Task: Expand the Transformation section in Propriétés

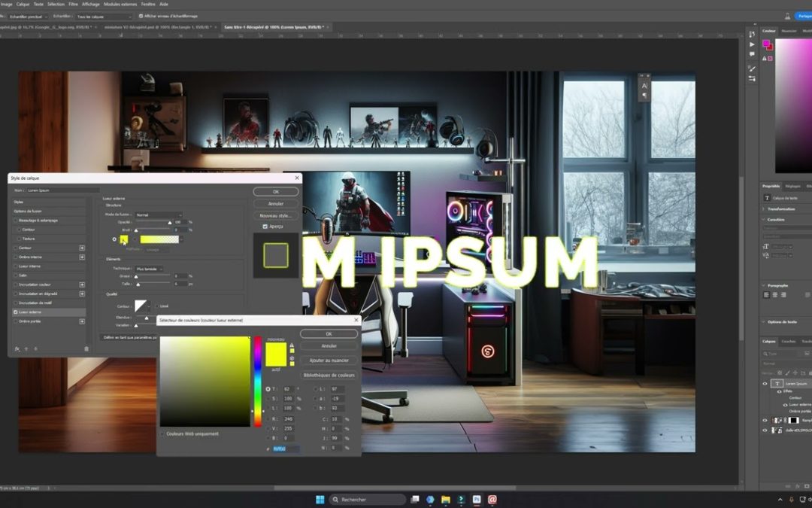Action: pyautogui.click(x=764, y=209)
